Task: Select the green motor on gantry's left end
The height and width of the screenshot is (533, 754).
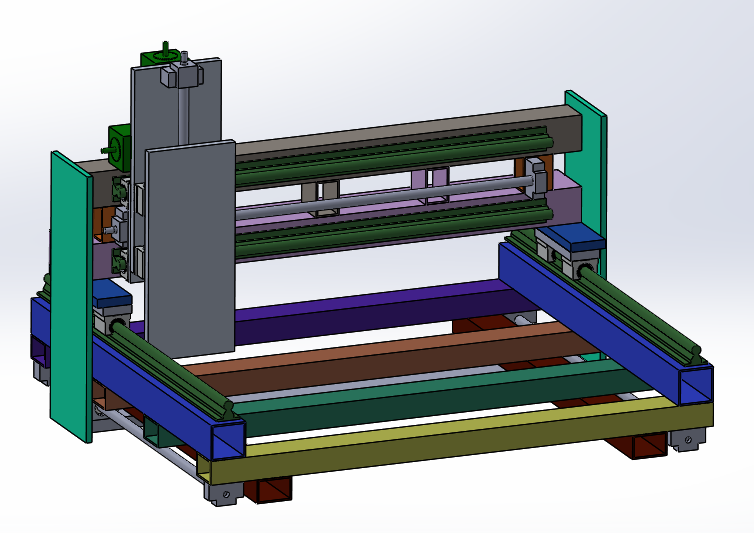Action: pos(119,145)
